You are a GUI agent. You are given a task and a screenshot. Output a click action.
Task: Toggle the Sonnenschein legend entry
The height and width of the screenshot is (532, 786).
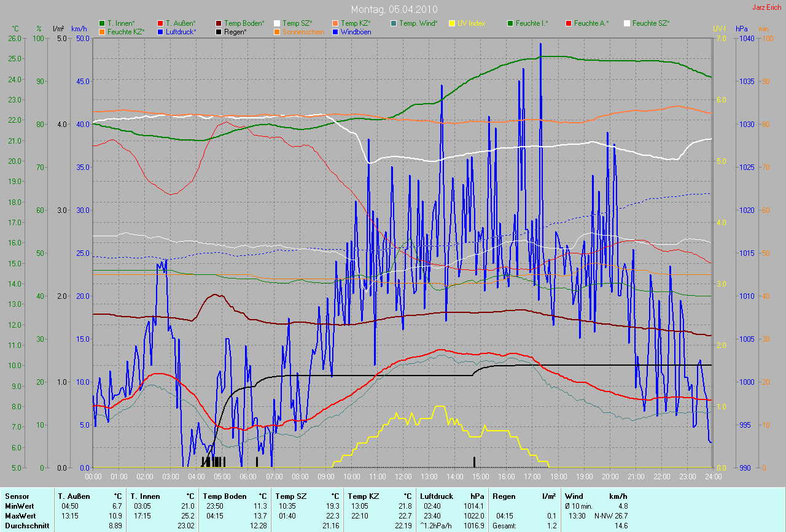point(303,32)
